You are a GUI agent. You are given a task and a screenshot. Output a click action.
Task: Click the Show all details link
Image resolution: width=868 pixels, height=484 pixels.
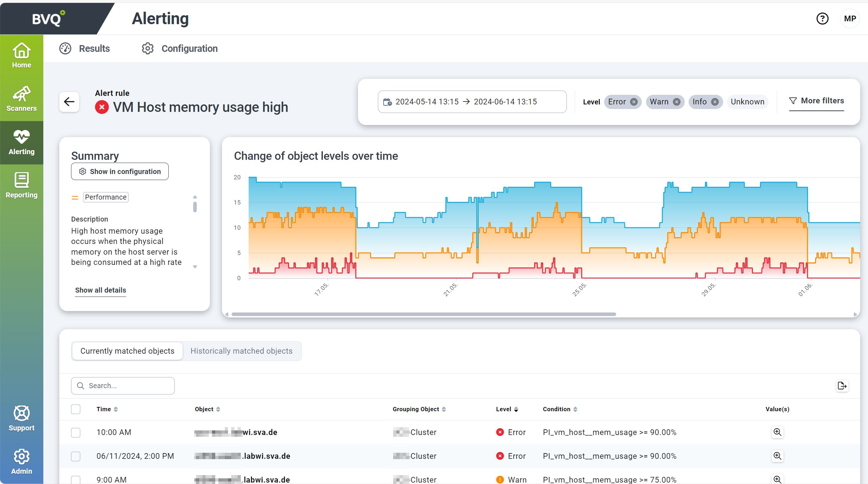click(101, 290)
